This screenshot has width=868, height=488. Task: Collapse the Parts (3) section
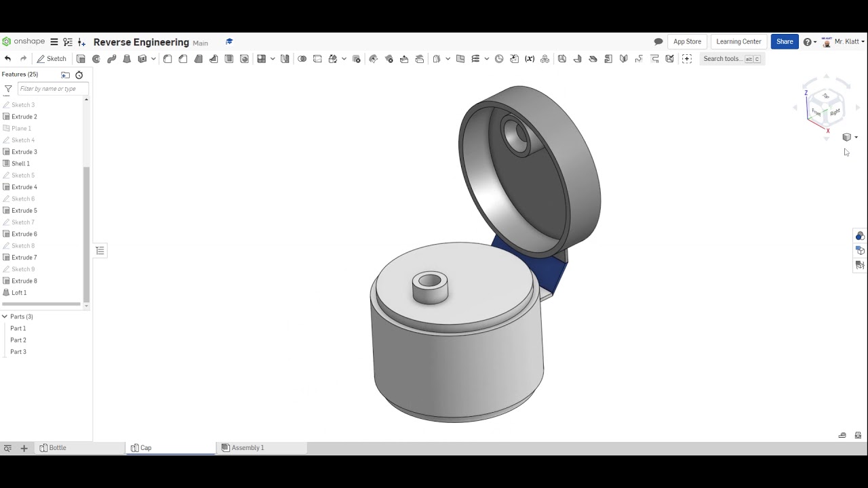coord(5,317)
